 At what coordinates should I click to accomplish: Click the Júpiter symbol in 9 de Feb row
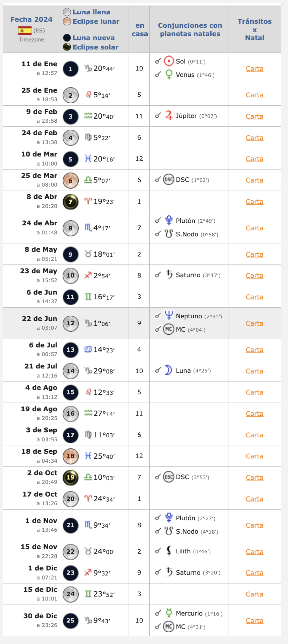tap(169, 116)
